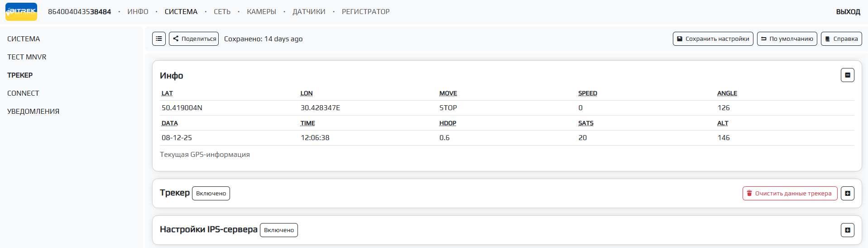Viewport: 868px width, 248px height.
Task: Click Сохранить настройки save button
Action: pos(713,39)
